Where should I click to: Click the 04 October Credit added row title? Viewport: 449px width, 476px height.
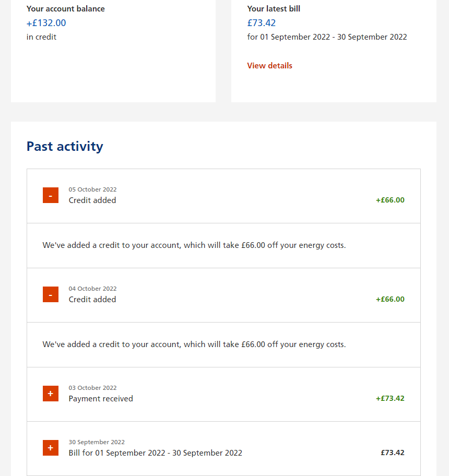92,300
